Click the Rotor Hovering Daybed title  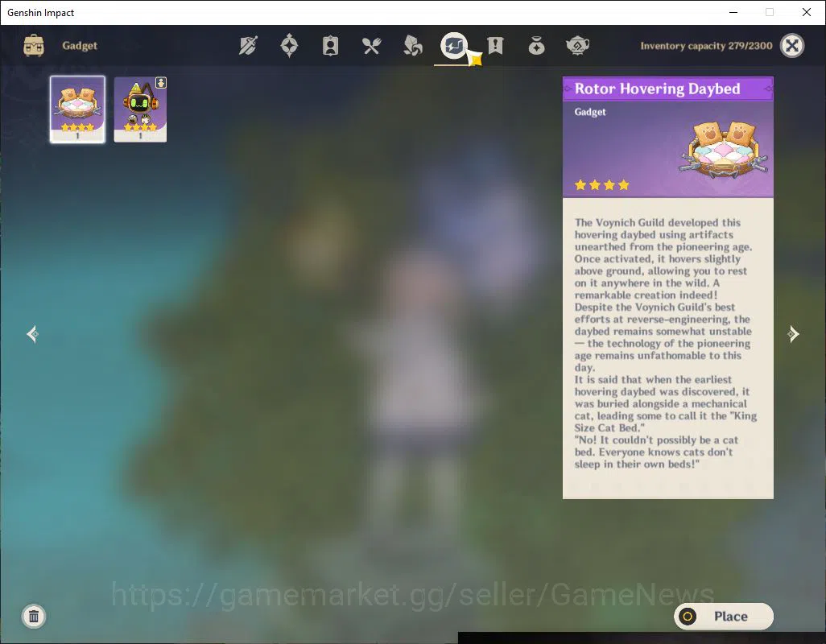(x=657, y=89)
